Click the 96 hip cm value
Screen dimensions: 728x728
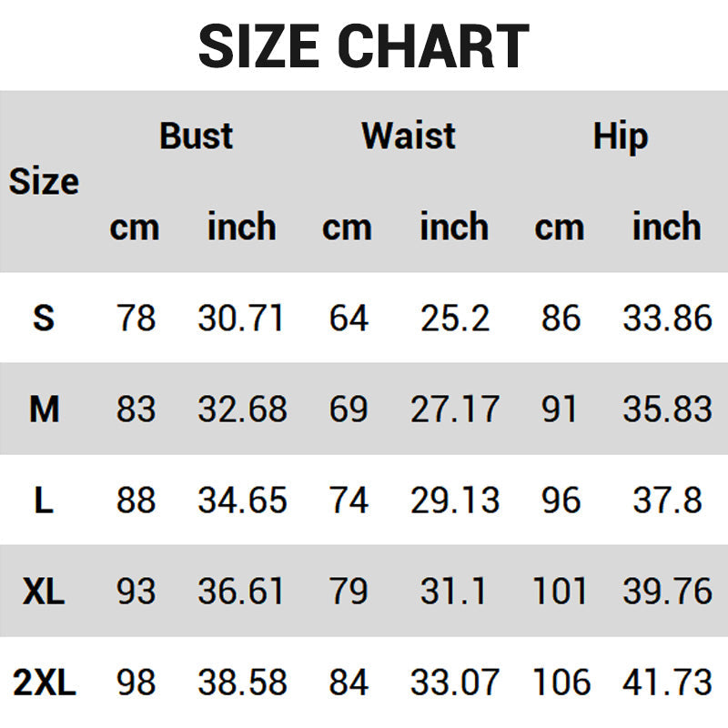pos(560,500)
